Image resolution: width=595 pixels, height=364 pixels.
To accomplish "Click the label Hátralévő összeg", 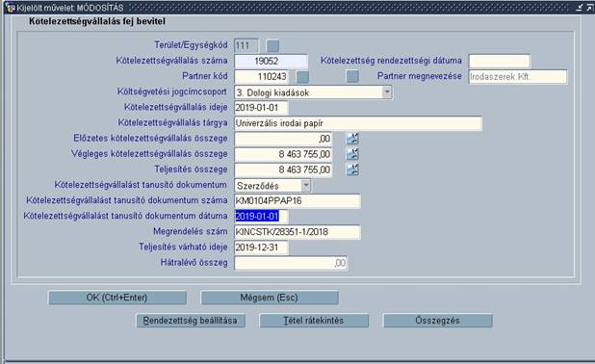I will point(194,263).
